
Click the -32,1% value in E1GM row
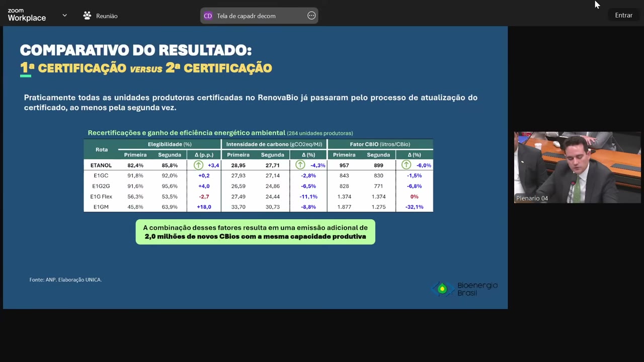click(x=414, y=207)
